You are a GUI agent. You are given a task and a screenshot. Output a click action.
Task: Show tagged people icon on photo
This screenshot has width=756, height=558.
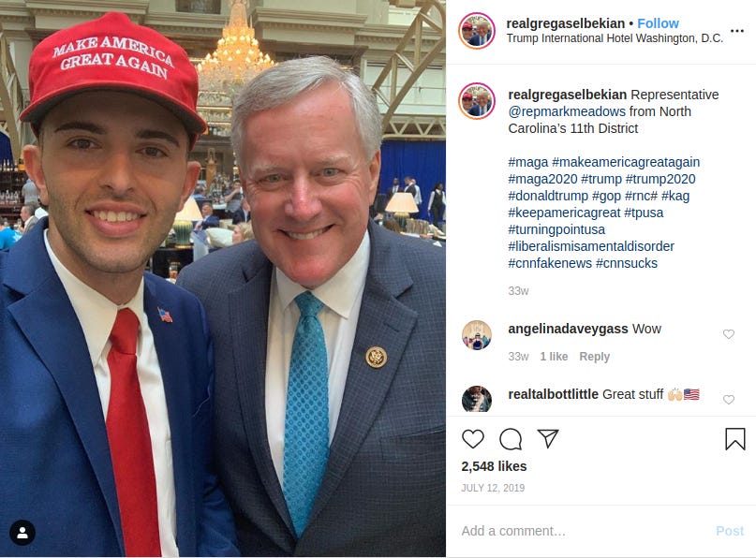coord(22,533)
